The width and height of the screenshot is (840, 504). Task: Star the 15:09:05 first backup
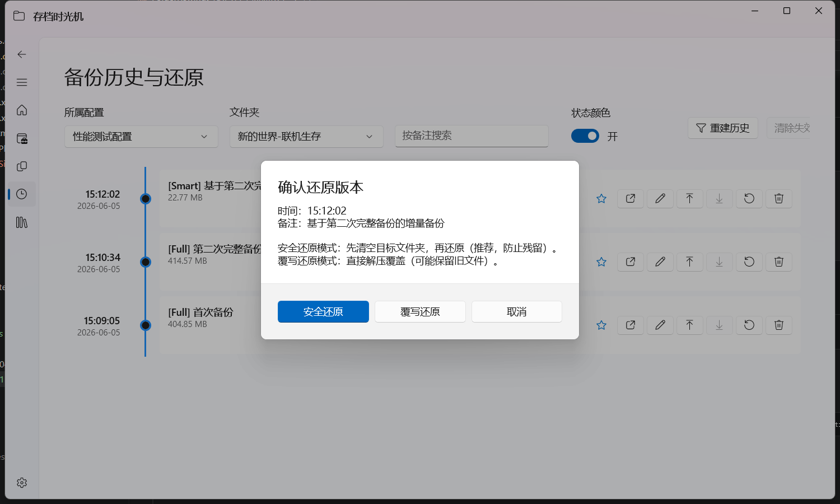[x=601, y=325]
